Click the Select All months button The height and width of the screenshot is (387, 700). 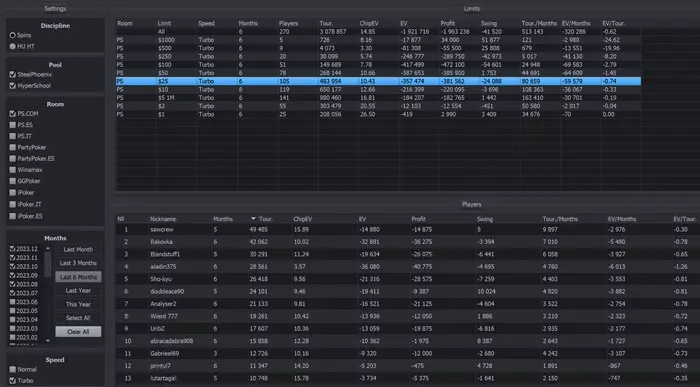point(78,318)
